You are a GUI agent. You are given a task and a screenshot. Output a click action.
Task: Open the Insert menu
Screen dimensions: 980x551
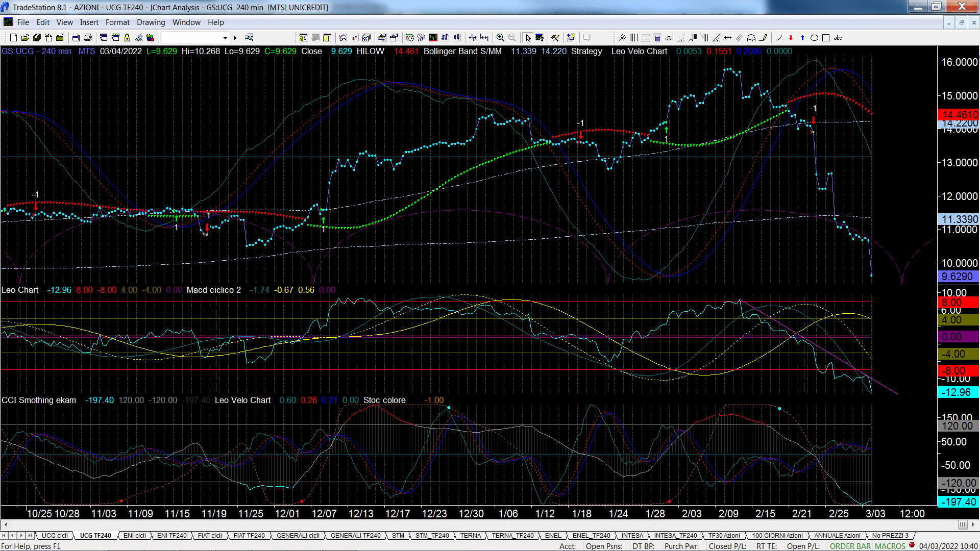click(89, 22)
